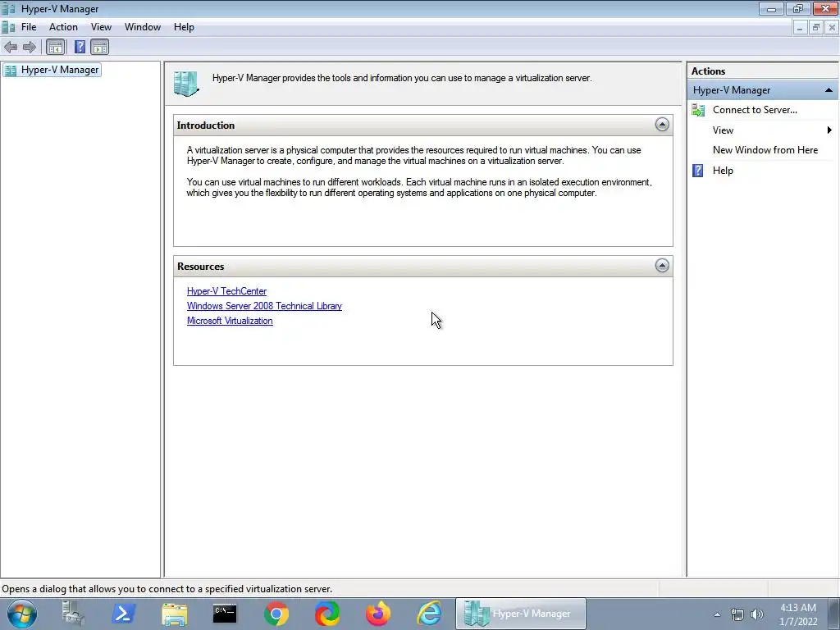Click the Hyper-V Manager taskbar button
The image size is (840, 630).
[521, 614]
